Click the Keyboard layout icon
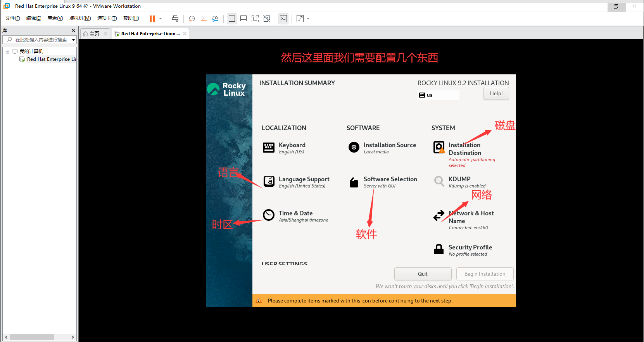 point(269,148)
